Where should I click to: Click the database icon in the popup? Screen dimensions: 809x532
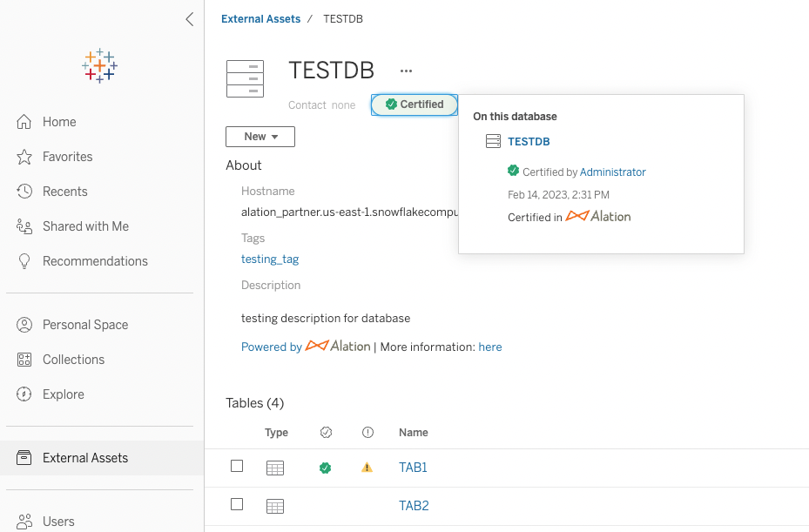click(x=493, y=141)
